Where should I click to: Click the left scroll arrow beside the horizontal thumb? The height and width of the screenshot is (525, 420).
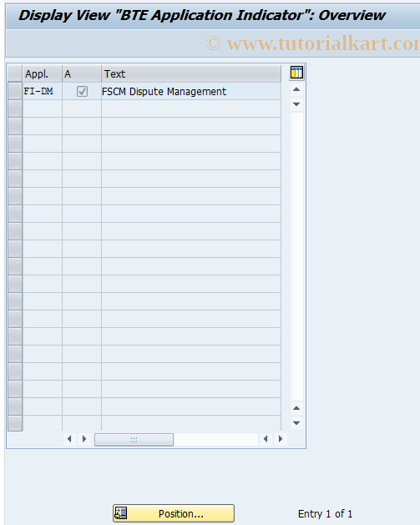(x=69, y=439)
